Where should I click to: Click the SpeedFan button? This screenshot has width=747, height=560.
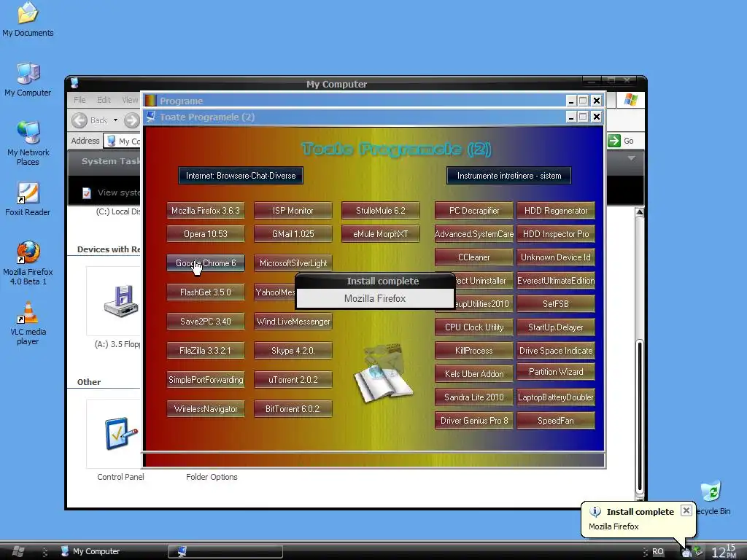[x=556, y=421]
